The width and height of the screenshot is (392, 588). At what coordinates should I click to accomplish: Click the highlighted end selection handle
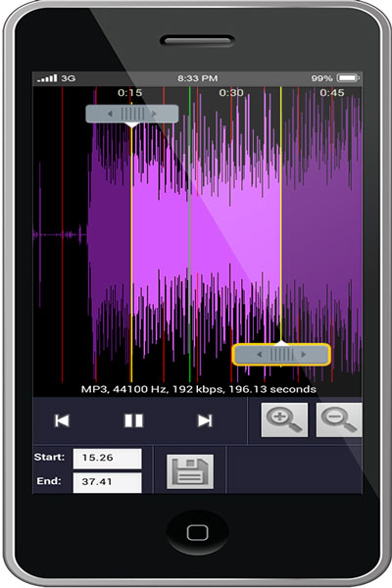[x=281, y=355]
